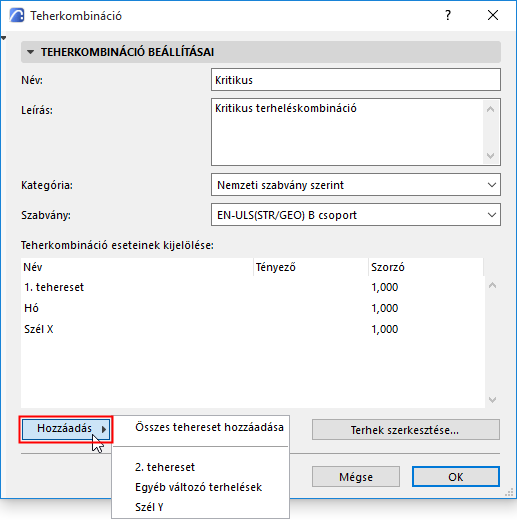This screenshot has width=517, height=520.
Task: Open the help question mark button
Action: (x=448, y=15)
